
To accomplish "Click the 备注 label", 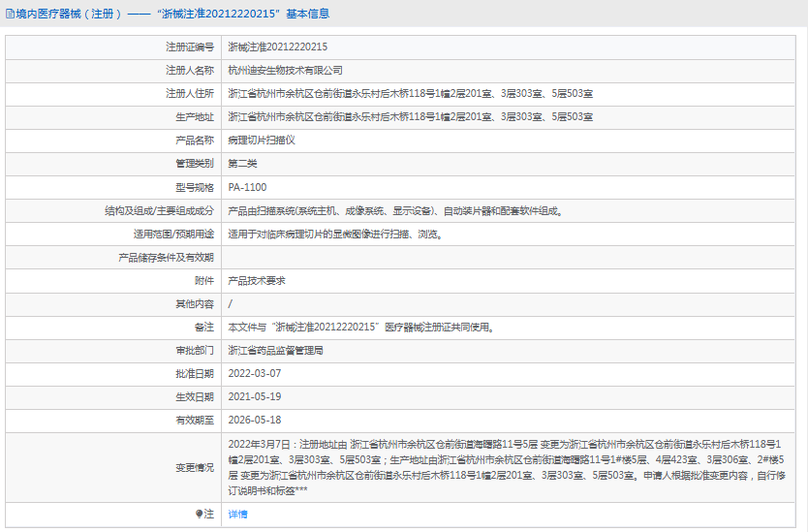I will [x=204, y=328].
